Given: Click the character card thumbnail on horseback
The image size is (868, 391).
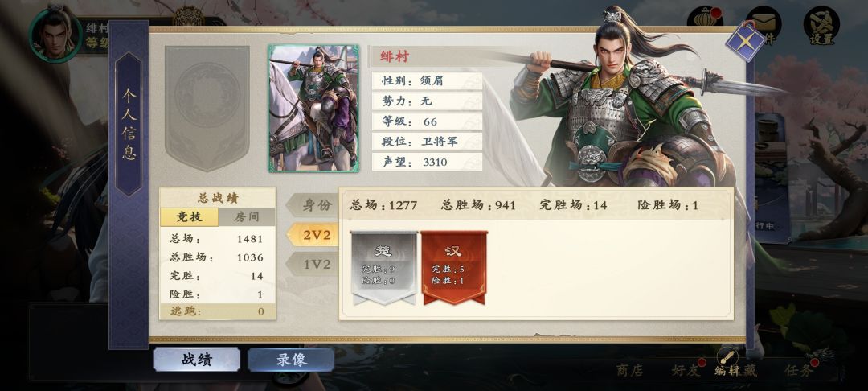Looking at the screenshot, I should 314,109.
